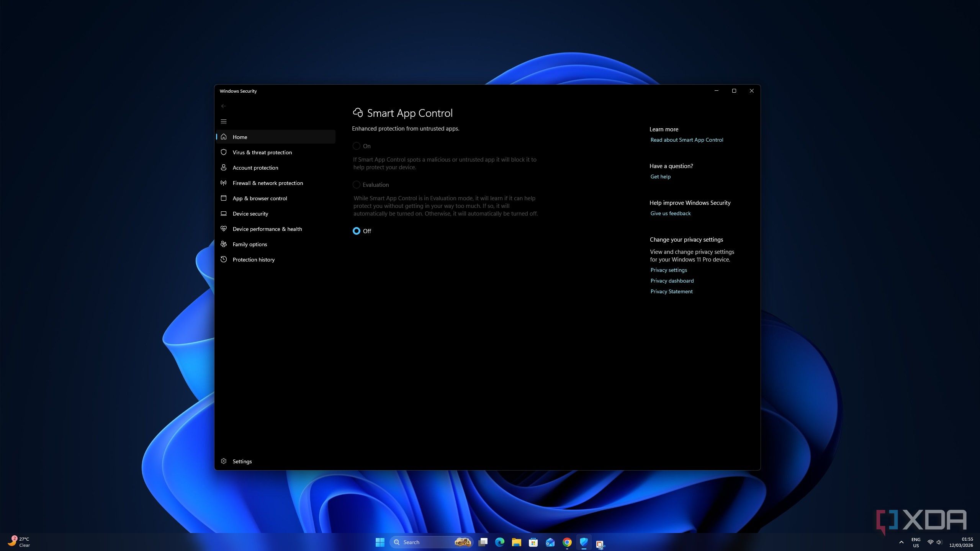Open Task View from the taskbar

[483, 542]
